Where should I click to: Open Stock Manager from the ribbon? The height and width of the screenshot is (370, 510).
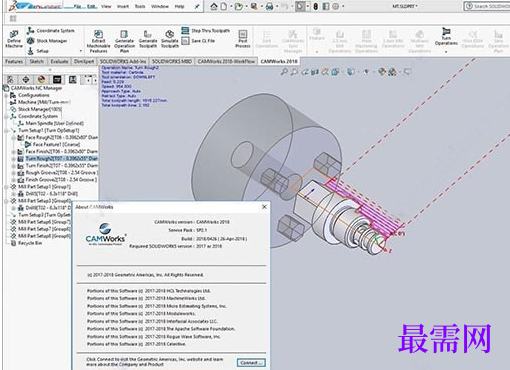pos(47,41)
